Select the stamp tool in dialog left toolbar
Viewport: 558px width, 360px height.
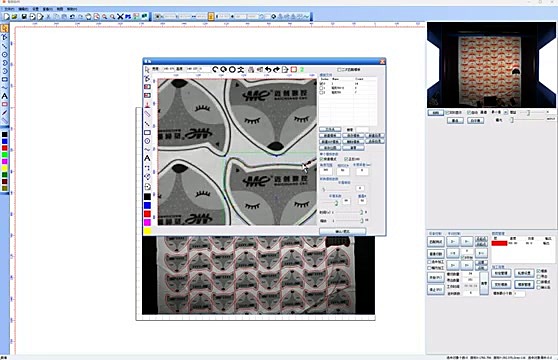click(147, 105)
